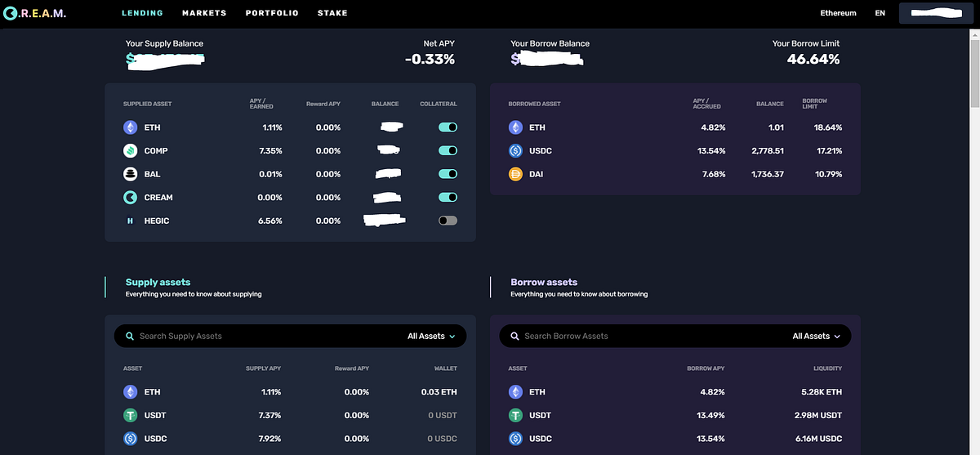
Task: Click ETH borrow limit 18.64%
Action: [x=828, y=127]
